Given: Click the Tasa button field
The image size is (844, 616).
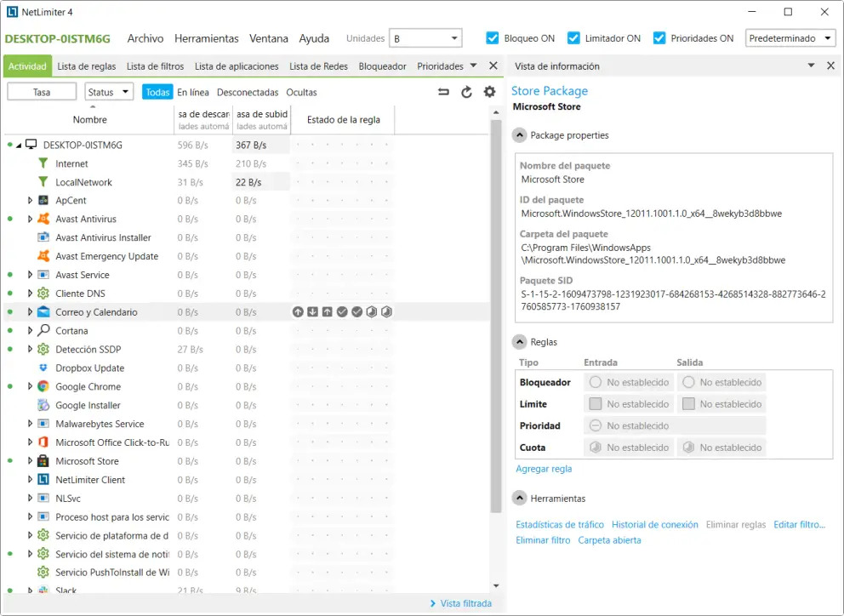Looking at the screenshot, I should 42,92.
